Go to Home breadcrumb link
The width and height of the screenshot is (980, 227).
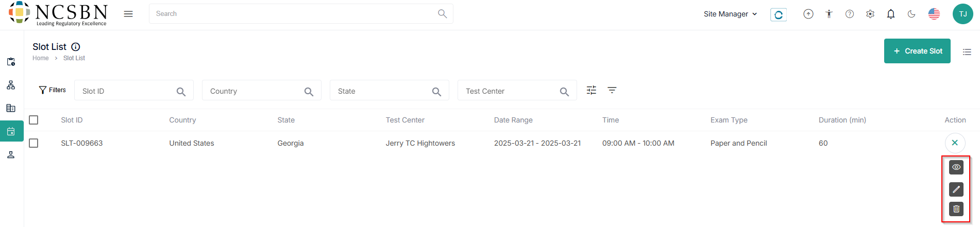pos(41,58)
